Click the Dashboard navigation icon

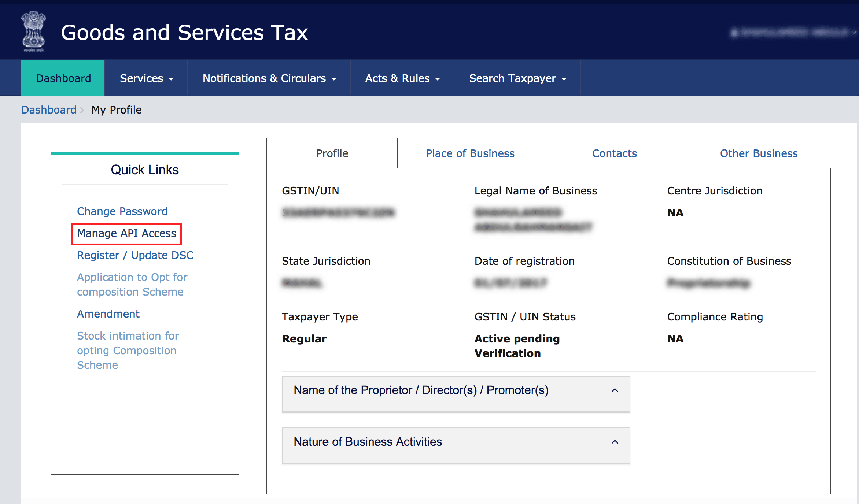tap(63, 78)
